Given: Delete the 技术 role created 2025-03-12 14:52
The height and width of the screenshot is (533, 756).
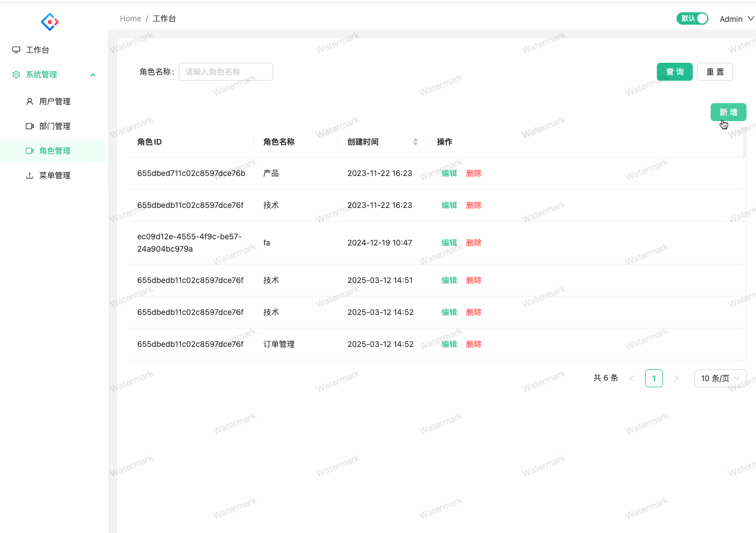Looking at the screenshot, I should pos(474,312).
